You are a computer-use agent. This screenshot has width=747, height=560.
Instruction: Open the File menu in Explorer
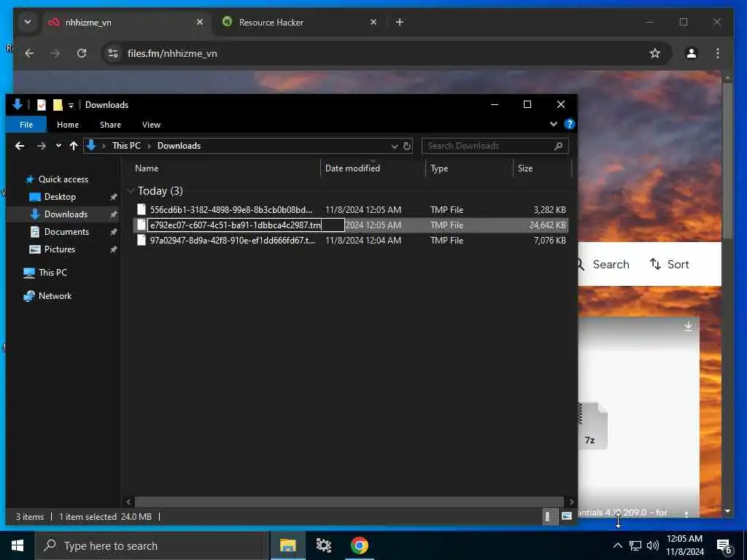[26, 125]
